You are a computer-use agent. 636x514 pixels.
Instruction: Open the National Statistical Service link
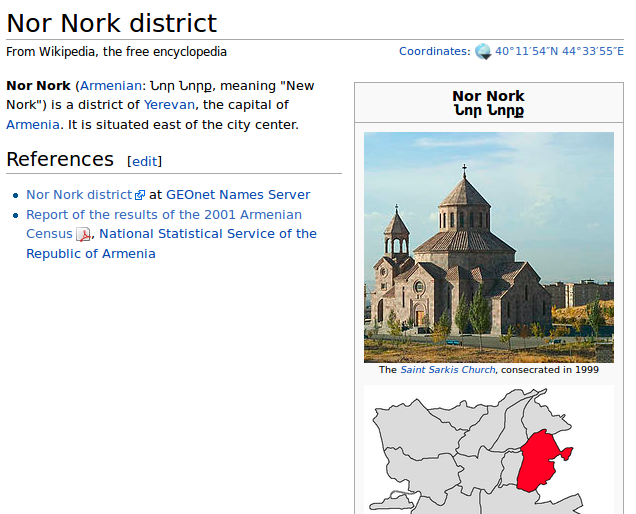(208, 234)
